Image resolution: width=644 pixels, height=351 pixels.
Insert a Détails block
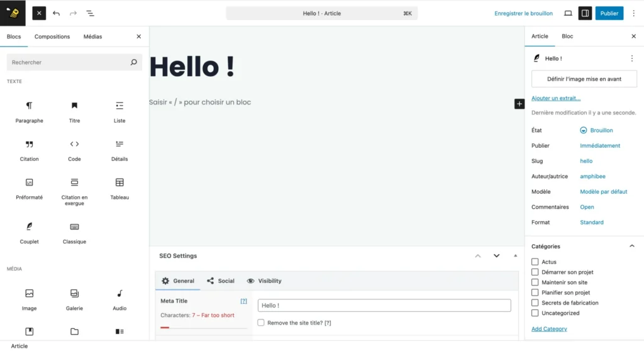coord(119,150)
